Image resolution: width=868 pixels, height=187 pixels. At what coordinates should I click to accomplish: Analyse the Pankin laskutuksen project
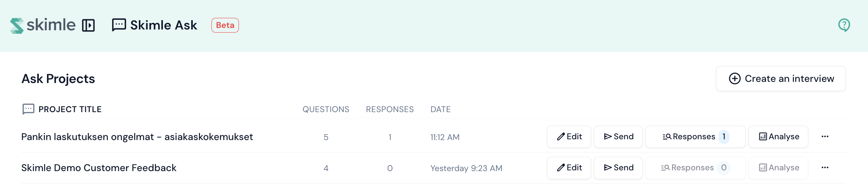pos(778,137)
